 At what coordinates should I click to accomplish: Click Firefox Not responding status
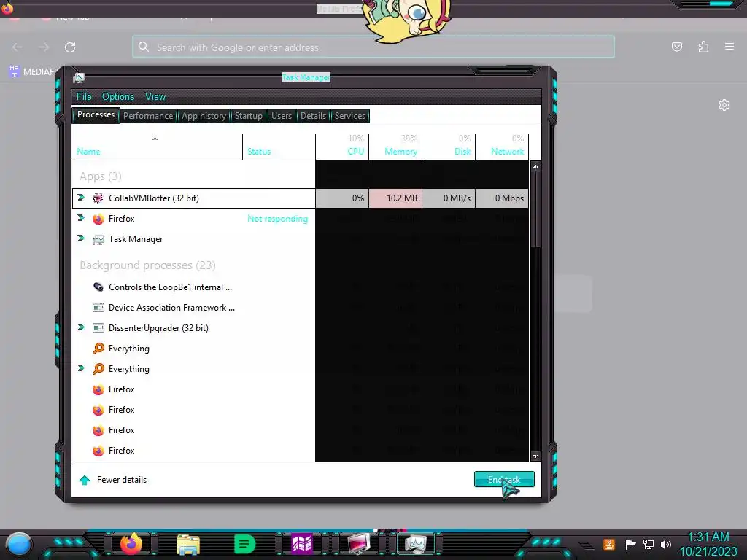point(277,219)
